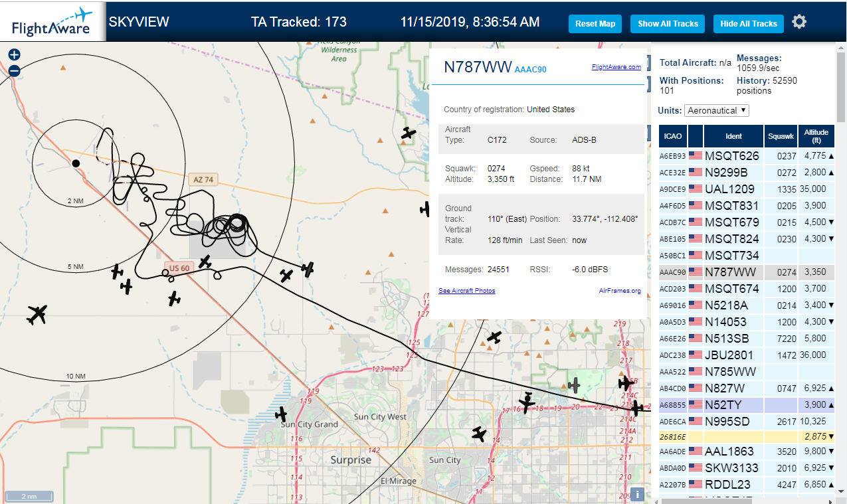The image size is (847, 504).
Task: Click squawk 7220 in N513SB row
Action: (787, 339)
